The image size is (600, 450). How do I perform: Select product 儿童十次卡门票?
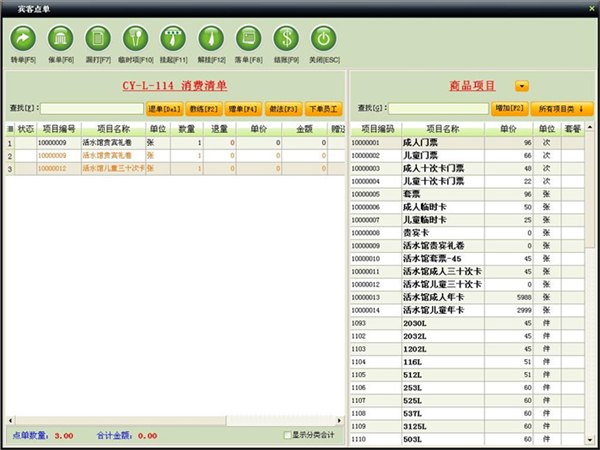[x=467, y=181]
